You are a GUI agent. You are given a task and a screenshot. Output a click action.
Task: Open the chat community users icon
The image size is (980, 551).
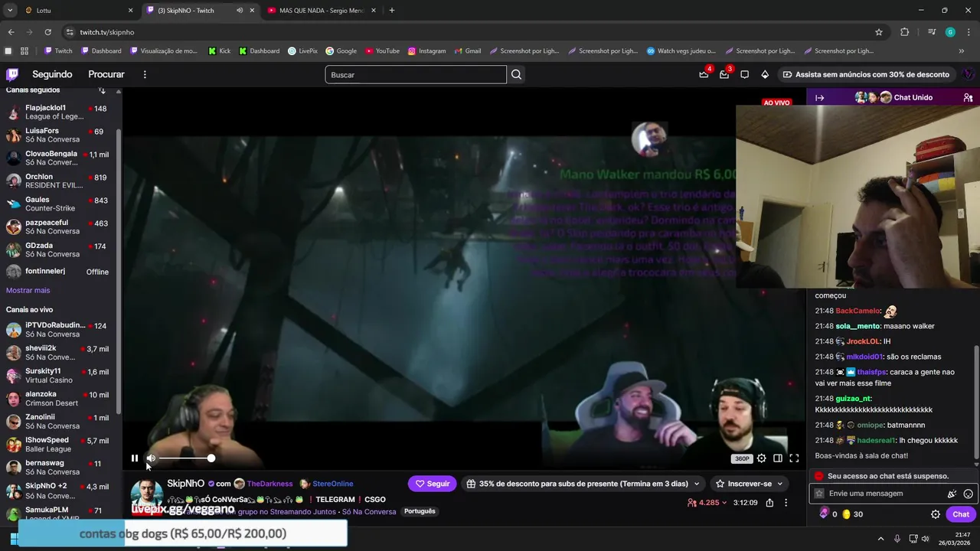tap(968, 97)
